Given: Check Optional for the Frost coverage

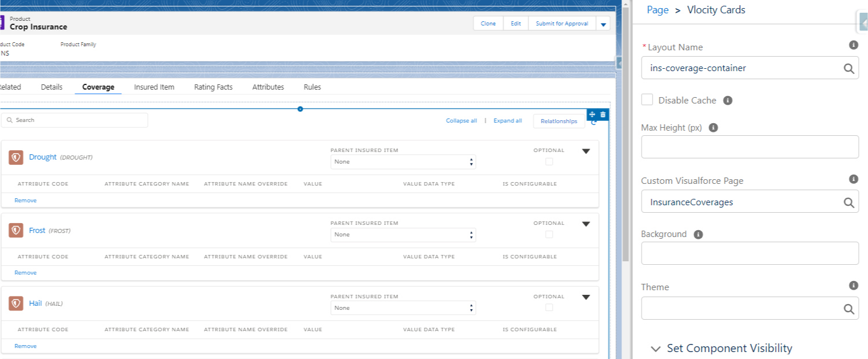Looking at the screenshot, I should point(549,235).
